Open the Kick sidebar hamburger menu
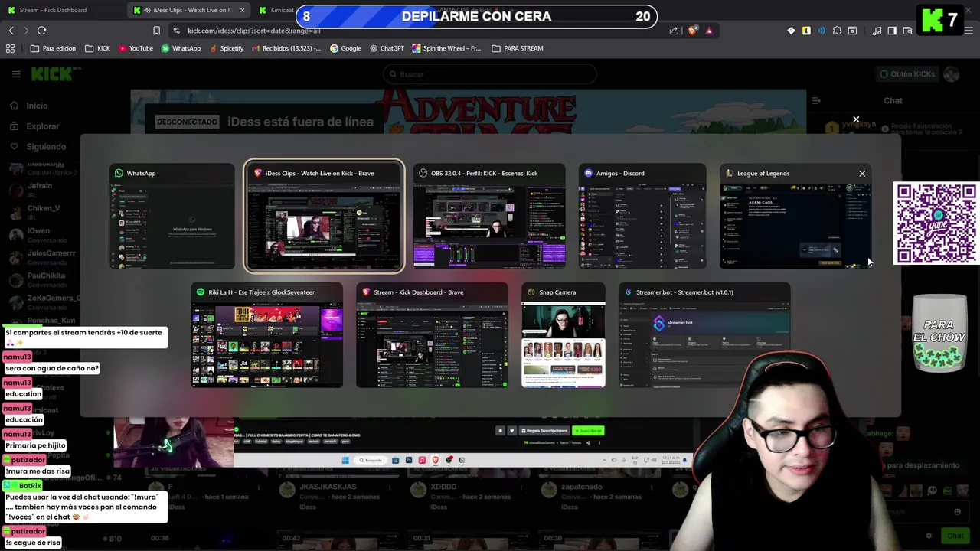Viewport: 980px width, 551px height. (x=16, y=74)
